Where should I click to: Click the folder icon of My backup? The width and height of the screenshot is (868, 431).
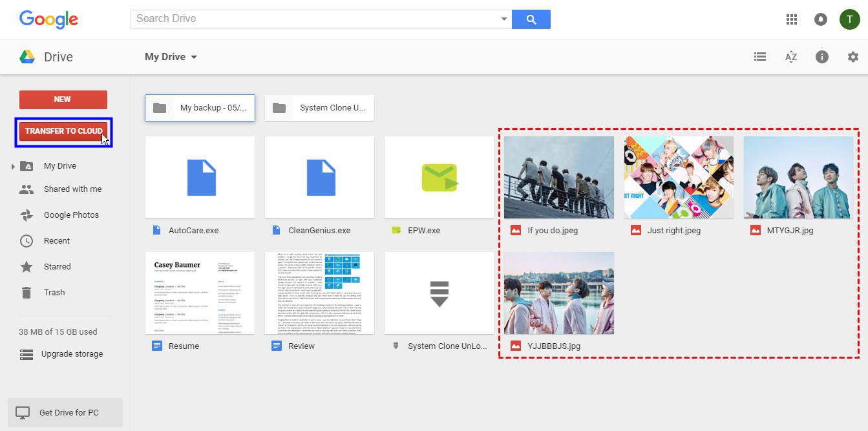pyautogui.click(x=160, y=108)
